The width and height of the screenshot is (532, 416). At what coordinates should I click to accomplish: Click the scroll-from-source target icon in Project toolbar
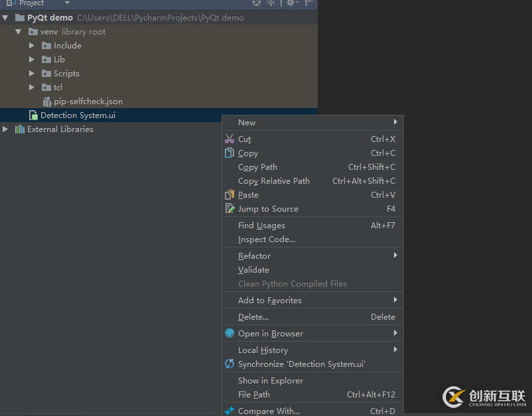pyautogui.click(x=257, y=3)
